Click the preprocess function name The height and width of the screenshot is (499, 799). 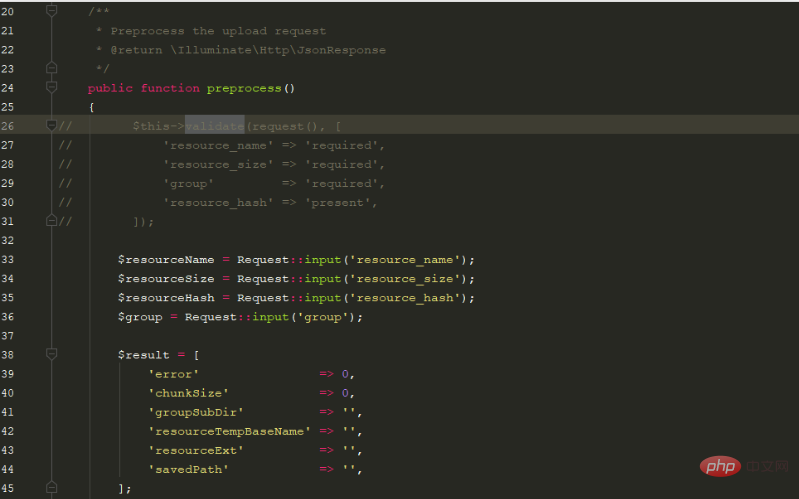(x=244, y=88)
